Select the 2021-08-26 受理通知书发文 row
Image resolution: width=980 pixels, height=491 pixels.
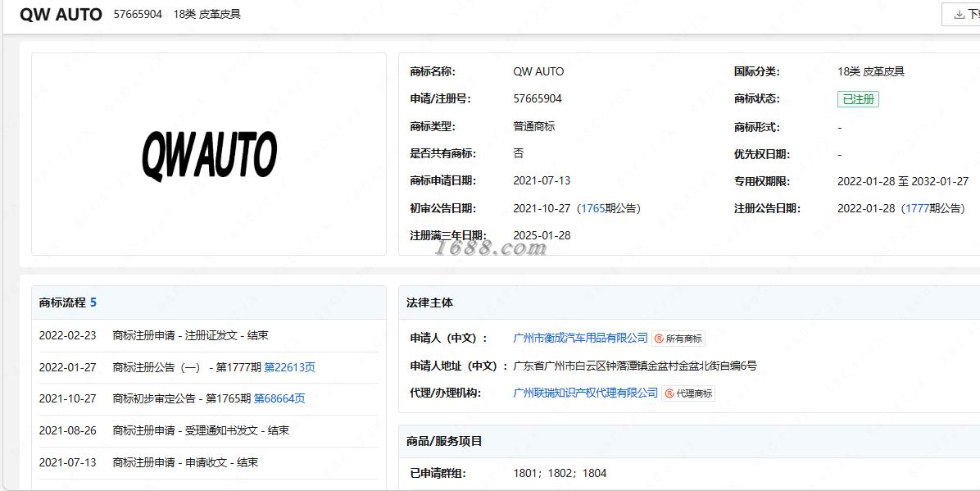pyautogui.click(x=208, y=430)
